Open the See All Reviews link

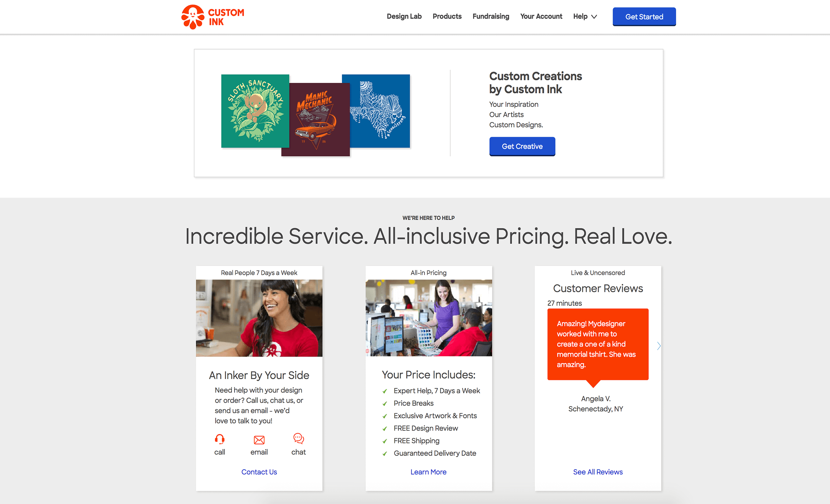pos(598,472)
